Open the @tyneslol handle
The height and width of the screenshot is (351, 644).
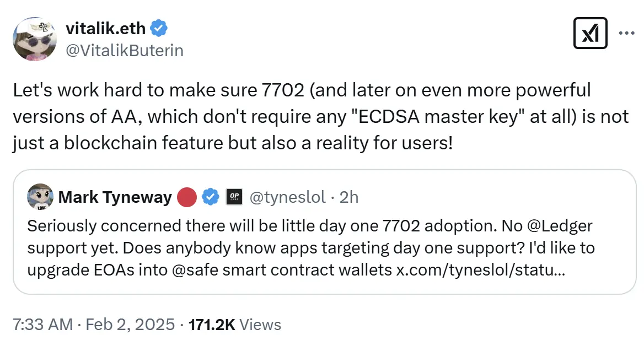coord(289,197)
